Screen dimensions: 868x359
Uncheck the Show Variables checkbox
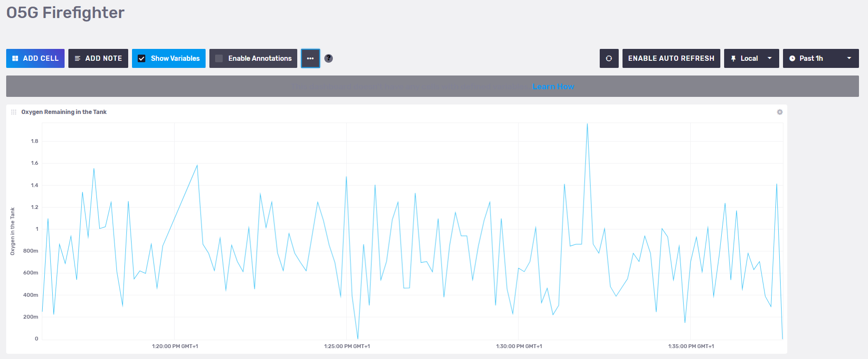(x=142, y=58)
